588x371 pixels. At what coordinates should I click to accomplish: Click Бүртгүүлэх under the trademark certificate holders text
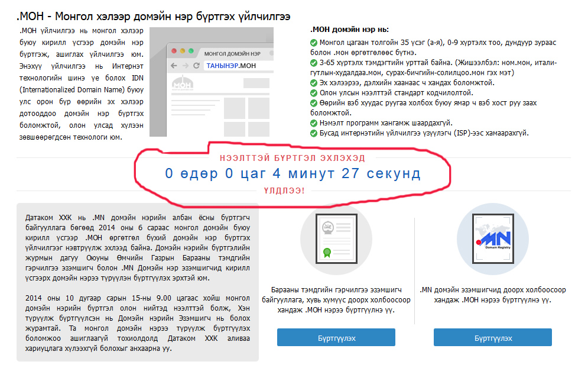click(x=336, y=338)
